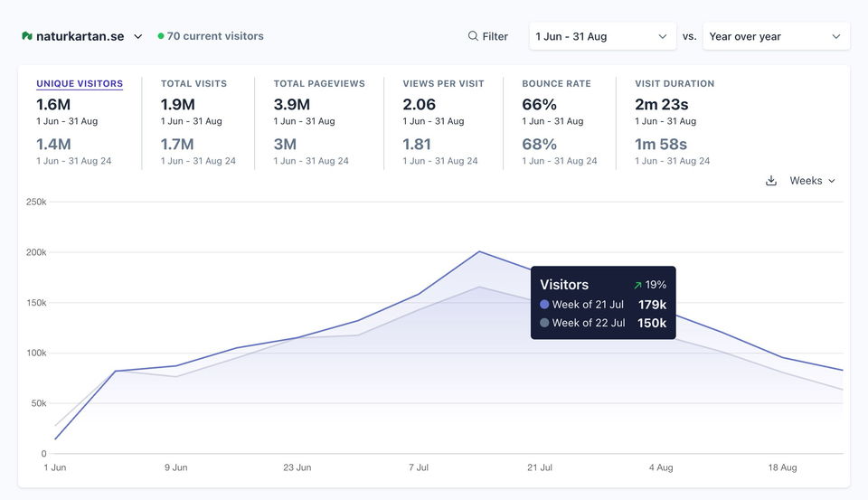Switch to the Total Visits metric
This screenshot has width=868, height=500.
click(x=193, y=83)
